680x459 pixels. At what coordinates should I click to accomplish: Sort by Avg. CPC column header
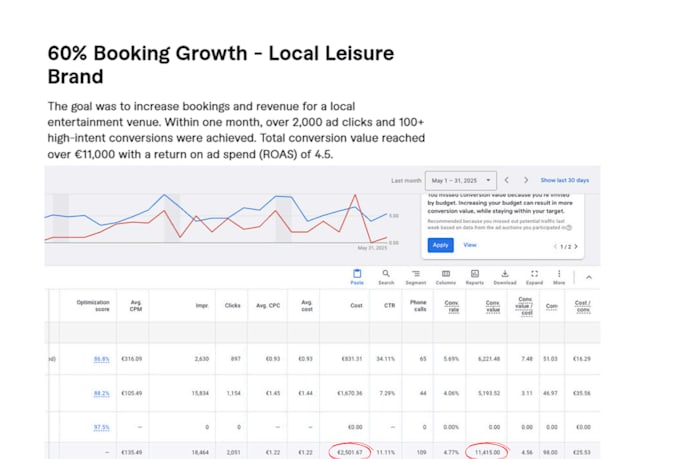(268, 305)
